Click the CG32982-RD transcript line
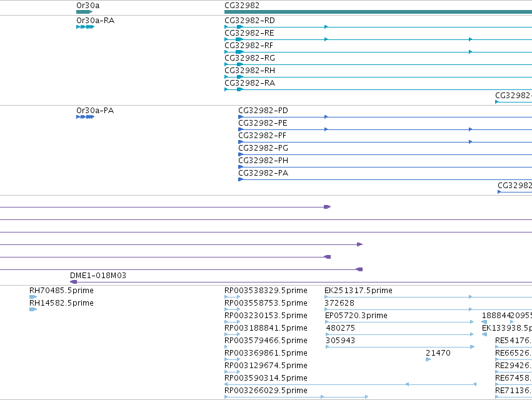Viewport: 532px width, 400px height. tap(378, 27)
